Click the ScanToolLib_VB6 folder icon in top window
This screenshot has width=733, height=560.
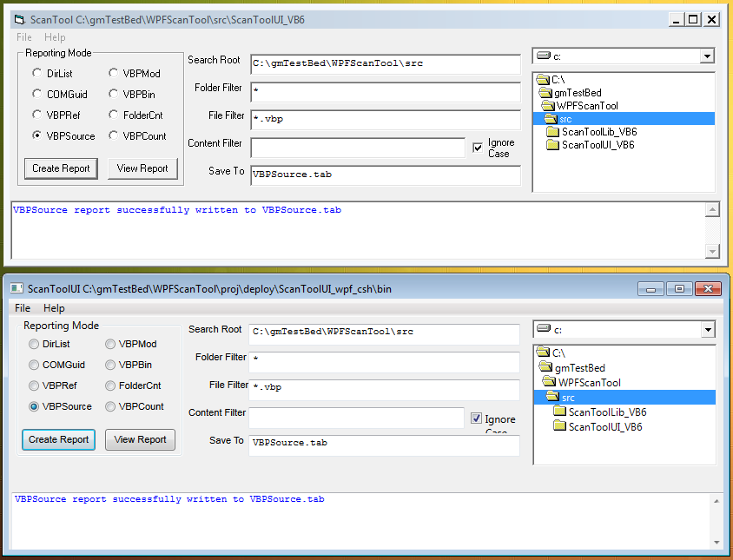553,132
